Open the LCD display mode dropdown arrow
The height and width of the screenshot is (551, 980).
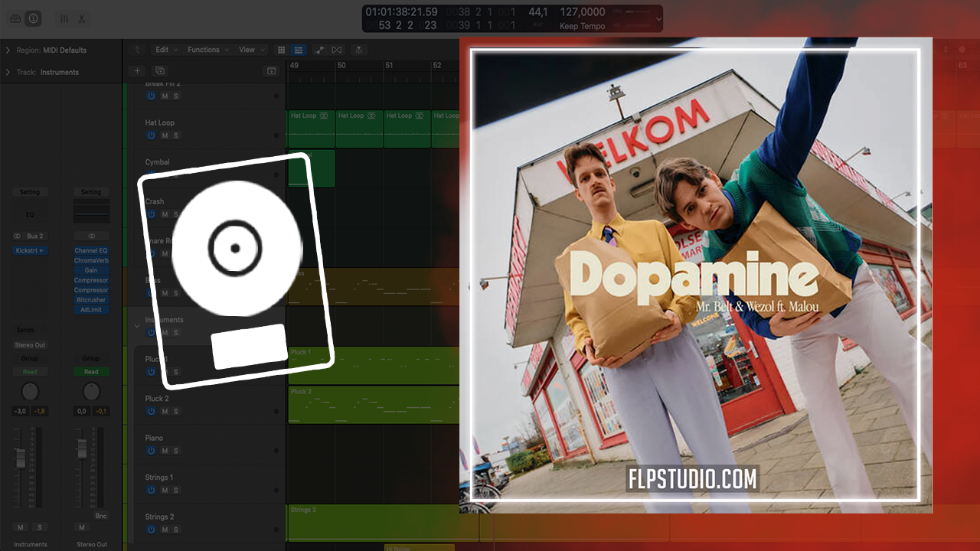click(x=658, y=19)
